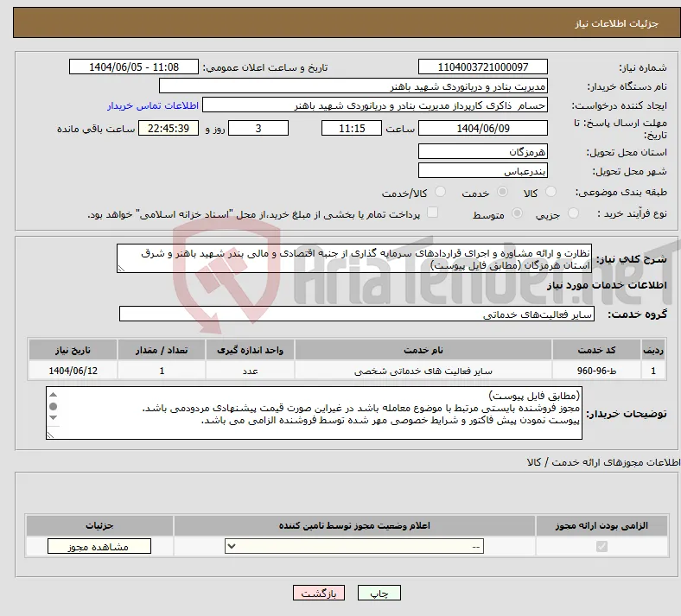Image resolution: width=681 pixels, height=616 pixels.
Task: Click the deadline time field 11:15
Action: [x=352, y=128]
